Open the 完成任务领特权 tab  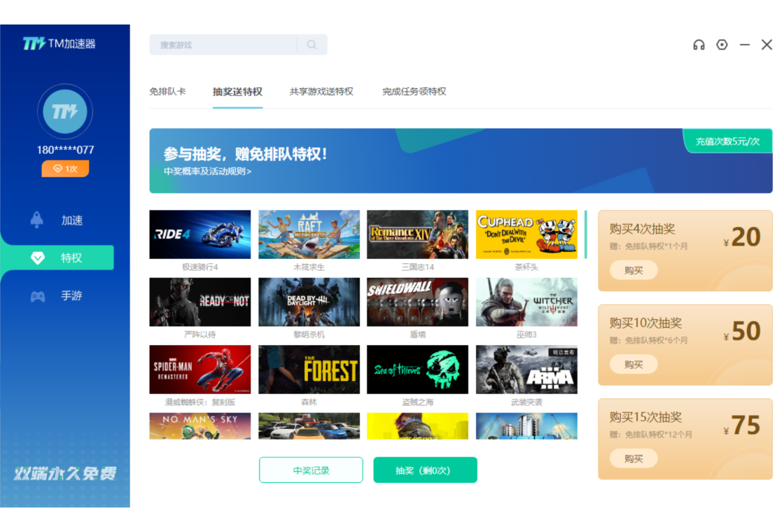pyautogui.click(x=414, y=92)
